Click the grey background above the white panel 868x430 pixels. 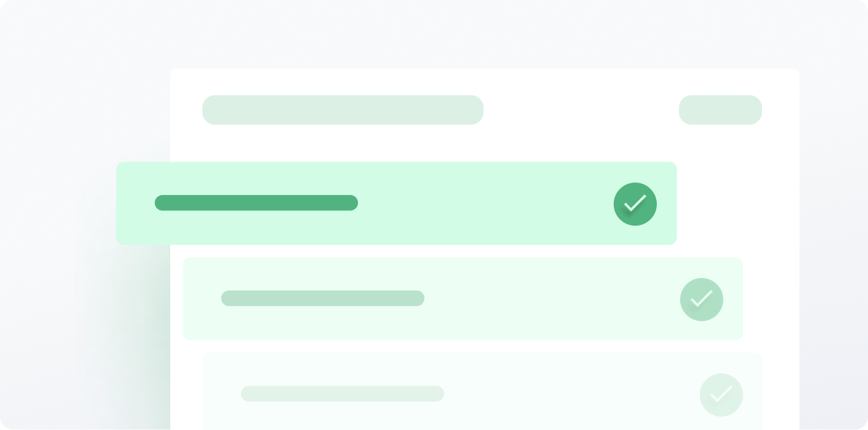click(x=434, y=33)
